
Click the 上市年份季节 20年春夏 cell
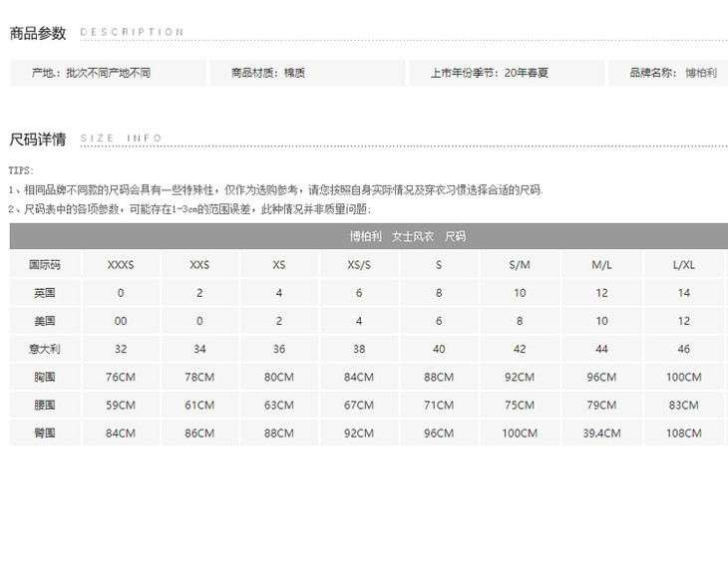[x=489, y=73]
